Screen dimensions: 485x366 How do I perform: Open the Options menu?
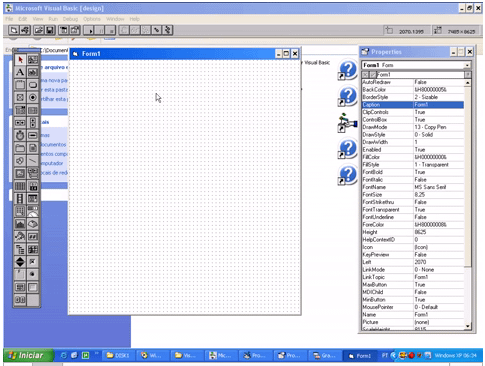92,19
